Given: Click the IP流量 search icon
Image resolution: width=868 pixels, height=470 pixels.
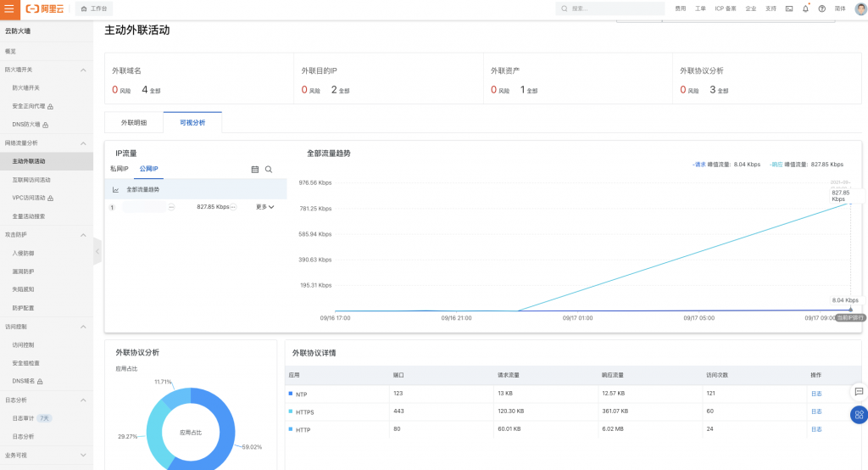Looking at the screenshot, I should (x=269, y=170).
